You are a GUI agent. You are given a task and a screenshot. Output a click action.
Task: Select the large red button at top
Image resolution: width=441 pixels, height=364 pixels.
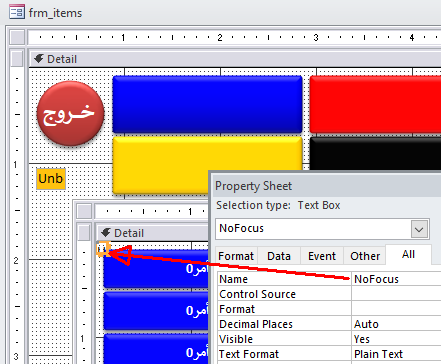point(375,104)
